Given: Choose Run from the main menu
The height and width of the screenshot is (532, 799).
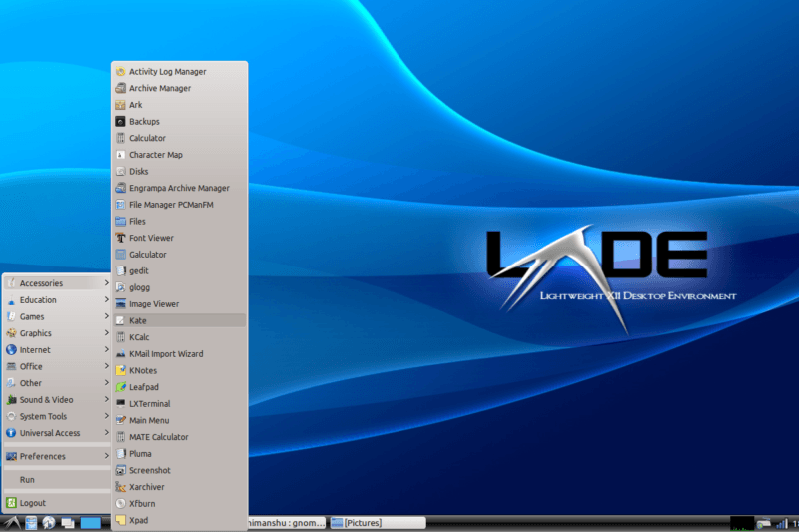Looking at the screenshot, I should [57, 480].
